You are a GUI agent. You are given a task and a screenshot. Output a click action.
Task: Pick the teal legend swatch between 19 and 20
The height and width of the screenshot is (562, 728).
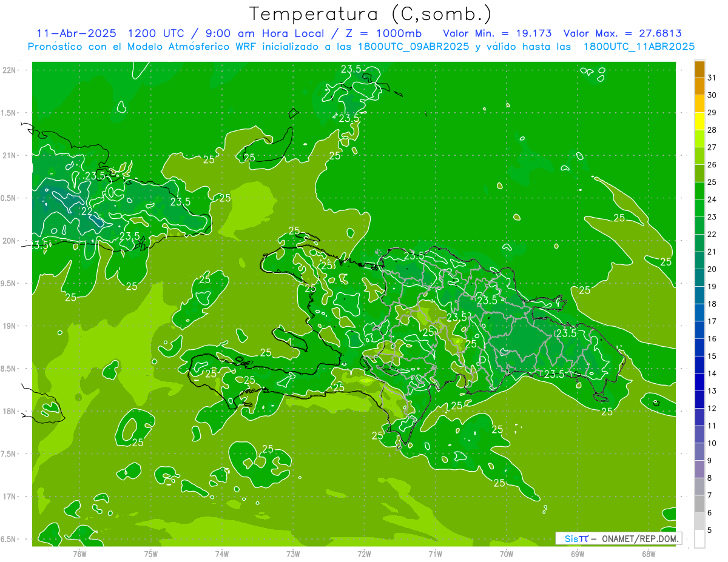point(699,278)
